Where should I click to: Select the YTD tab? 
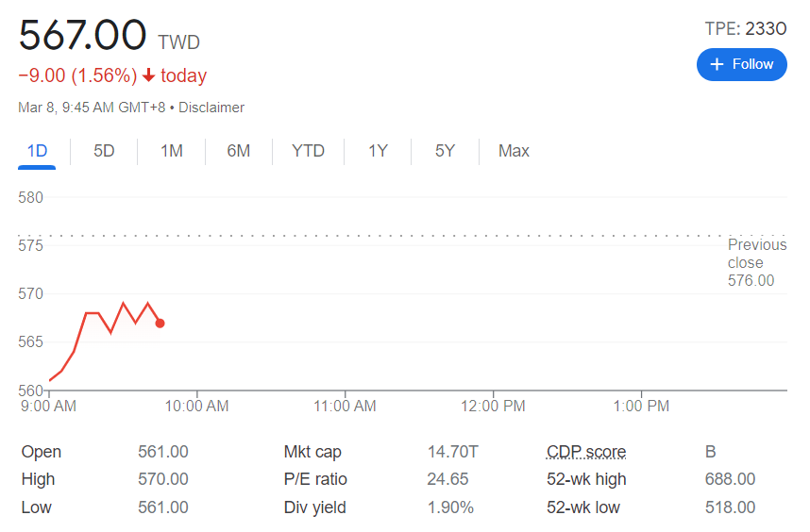click(308, 151)
